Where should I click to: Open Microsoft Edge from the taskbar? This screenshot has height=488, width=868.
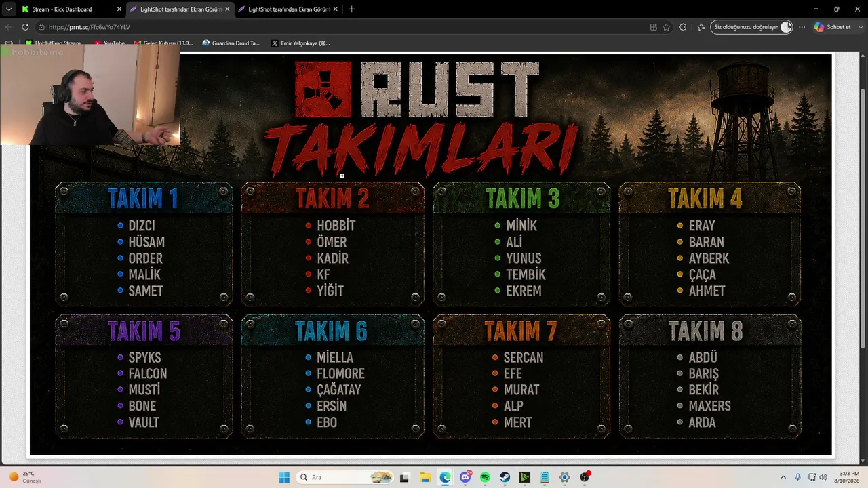pos(445,477)
